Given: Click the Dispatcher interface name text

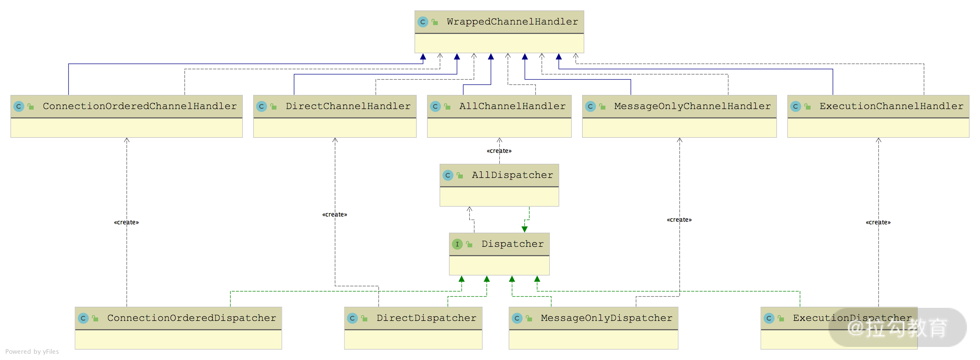Looking at the screenshot, I should 512,244.
